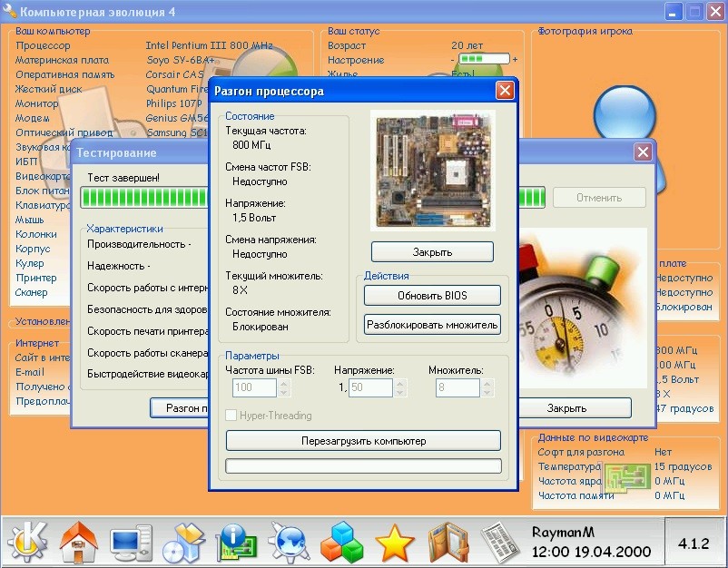Click the Интернет label
This screenshot has height=568, width=728.
[x=37, y=343]
